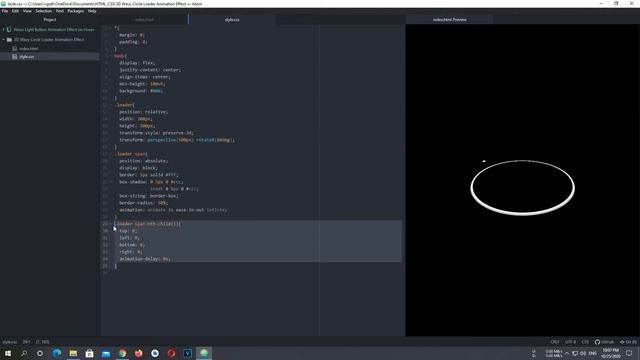Click the transform: perspective line in code
The image size is (640, 360).
[x=177, y=140]
